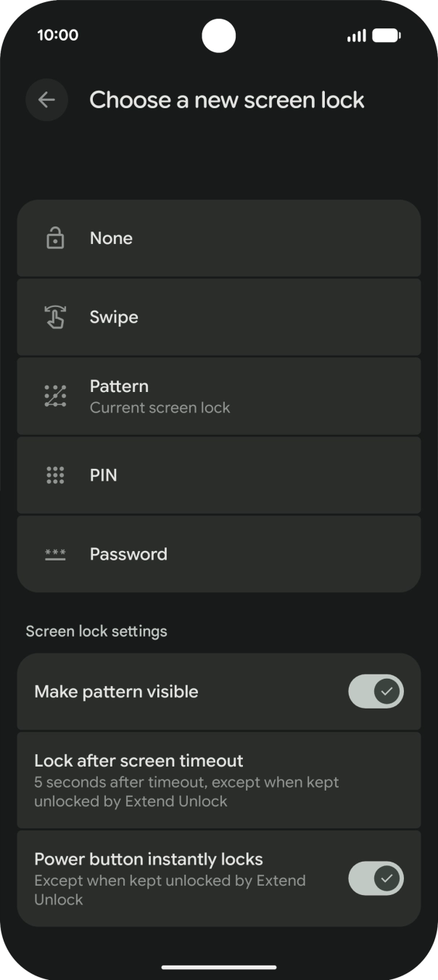Tap the signal strength status icon
Viewport: 438px width, 980px height.
tap(356, 36)
